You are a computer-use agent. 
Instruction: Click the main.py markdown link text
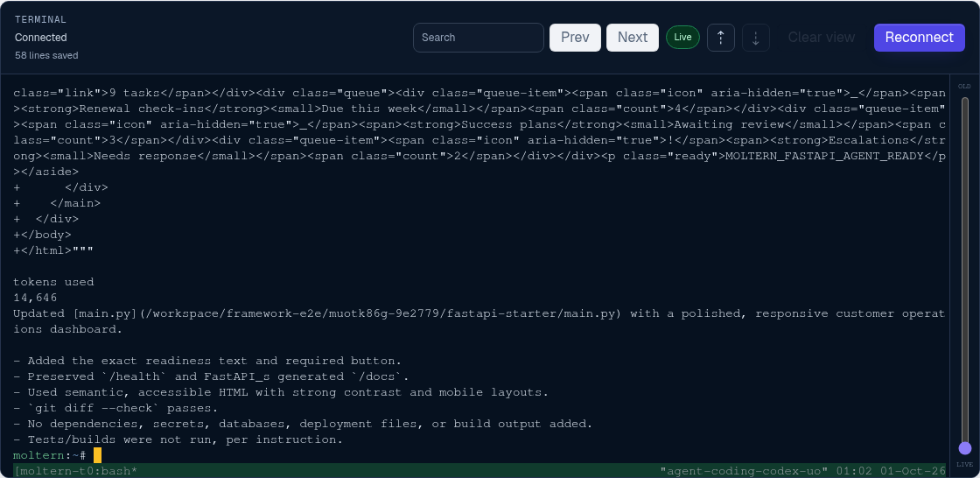pos(346,313)
